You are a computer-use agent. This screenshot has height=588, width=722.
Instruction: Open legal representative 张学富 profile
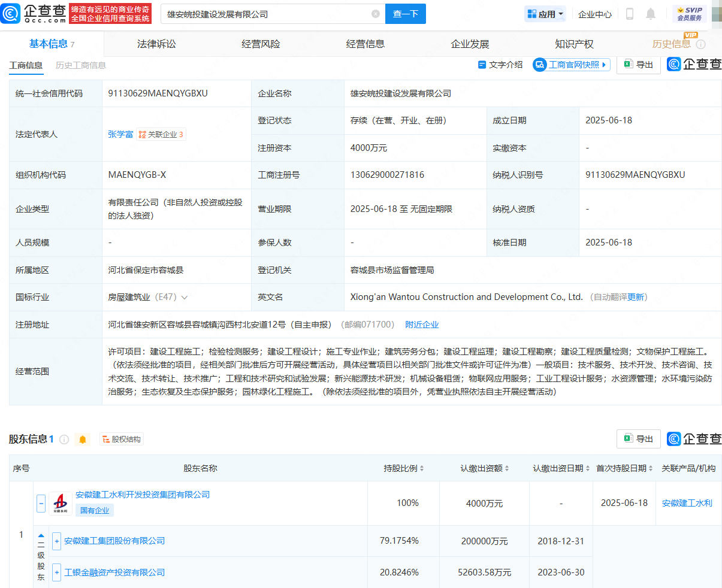coord(120,135)
